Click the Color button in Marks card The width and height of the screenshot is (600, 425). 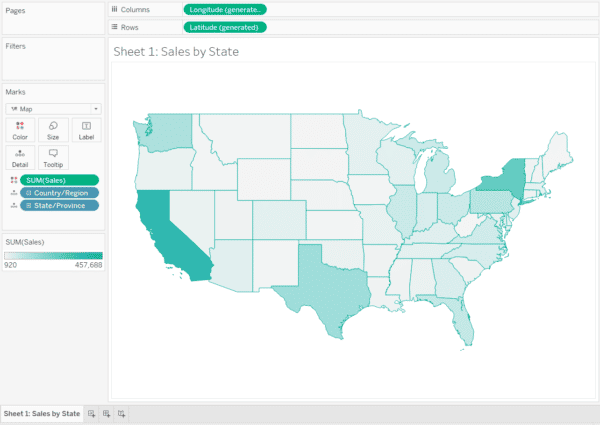tap(20, 129)
